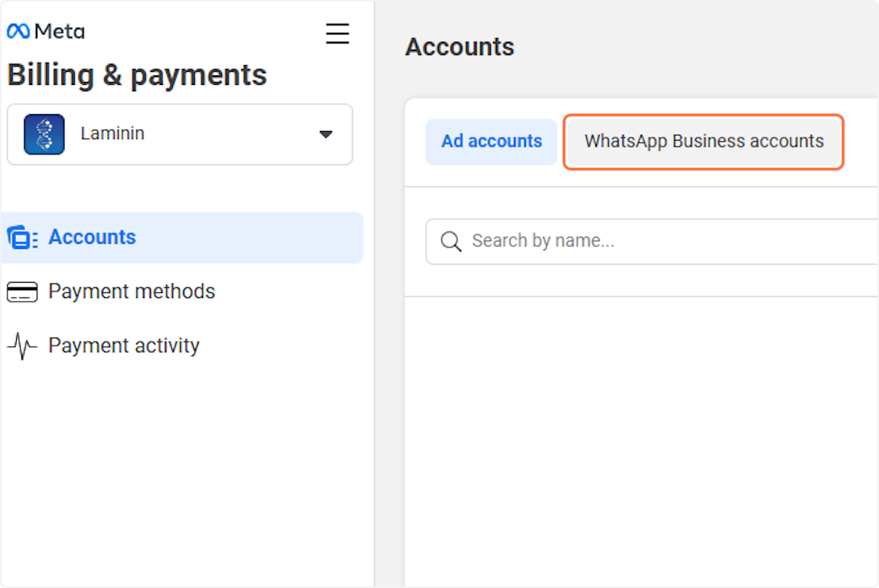Image resolution: width=879 pixels, height=588 pixels.
Task: Click the Payment activity pulse icon
Action: coord(22,346)
